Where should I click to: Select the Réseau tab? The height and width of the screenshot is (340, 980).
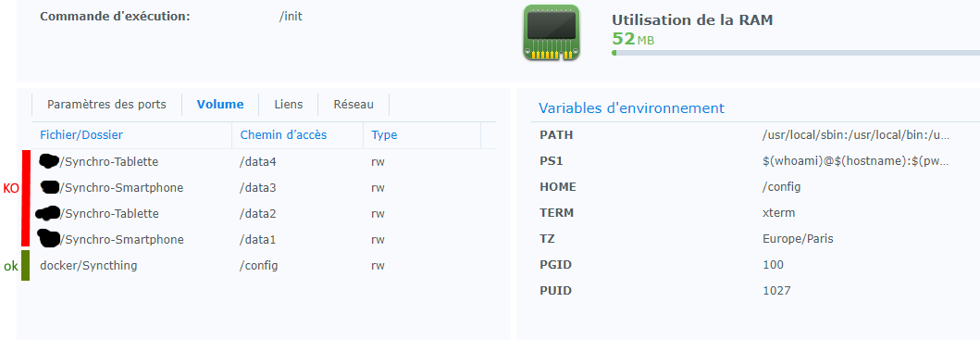[354, 105]
